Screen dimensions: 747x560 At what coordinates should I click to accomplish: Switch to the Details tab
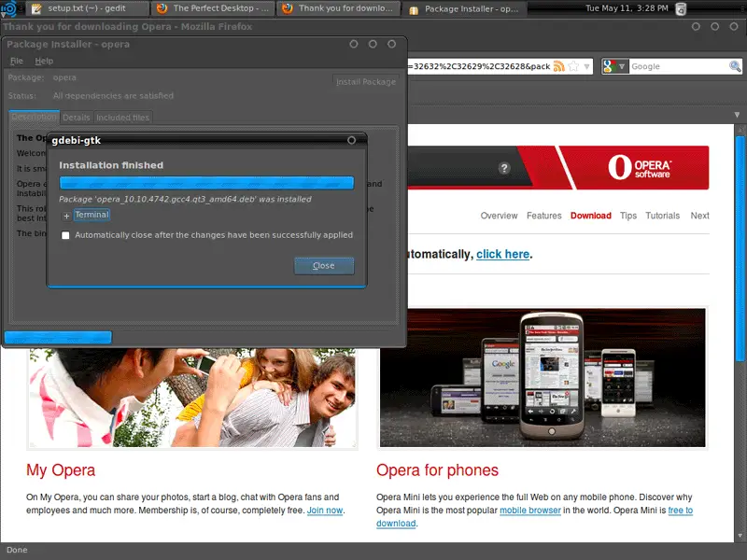(x=77, y=118)
